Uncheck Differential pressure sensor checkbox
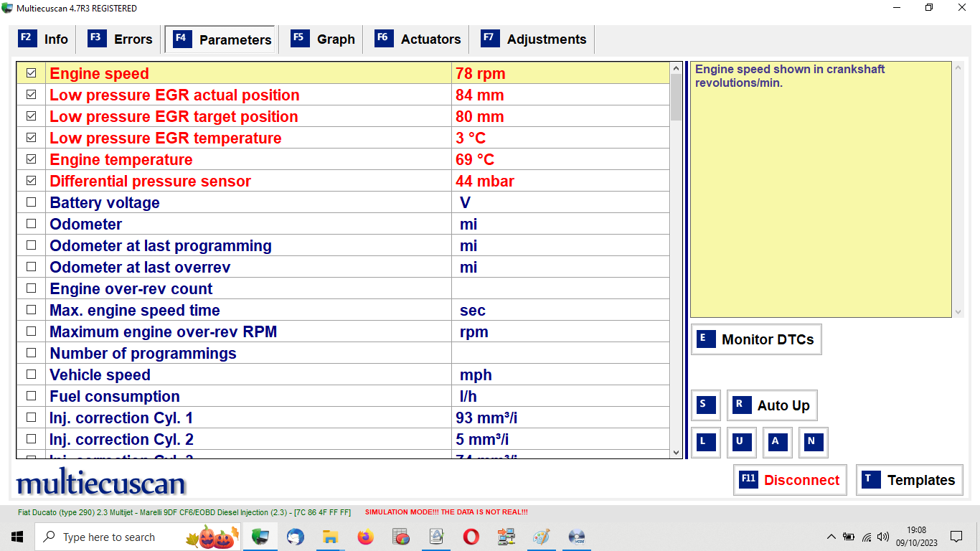The image size is (980, 551). pos(31,181)
